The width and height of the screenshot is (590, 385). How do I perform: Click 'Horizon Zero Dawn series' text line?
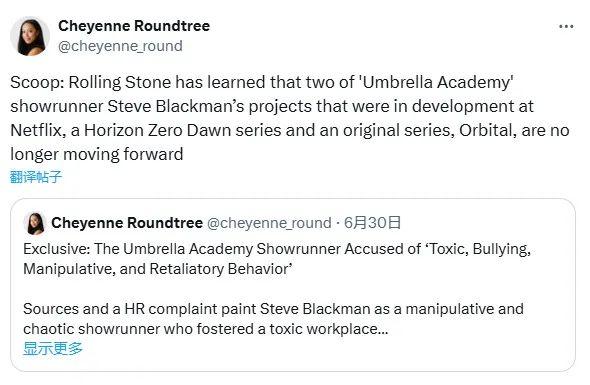(290, 130)
